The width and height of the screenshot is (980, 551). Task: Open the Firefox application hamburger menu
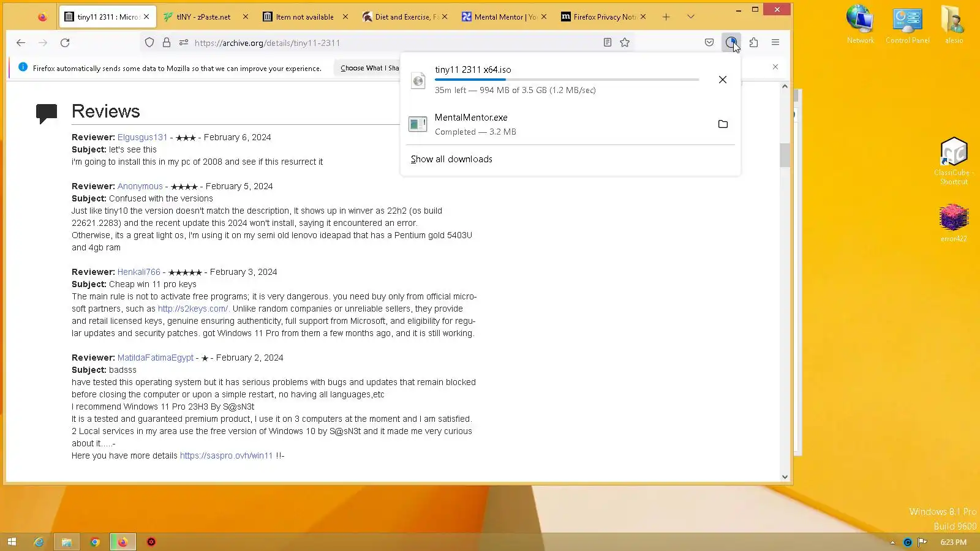point(775,43)
